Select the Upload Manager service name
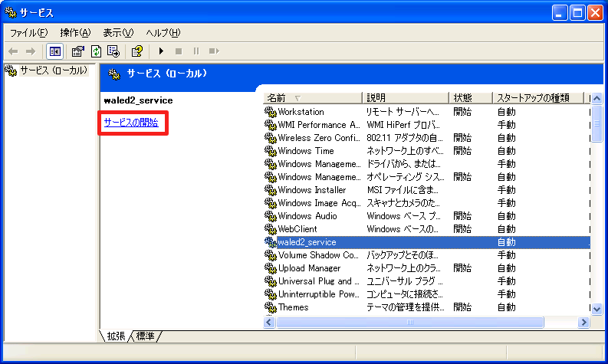 click(310, 268)
